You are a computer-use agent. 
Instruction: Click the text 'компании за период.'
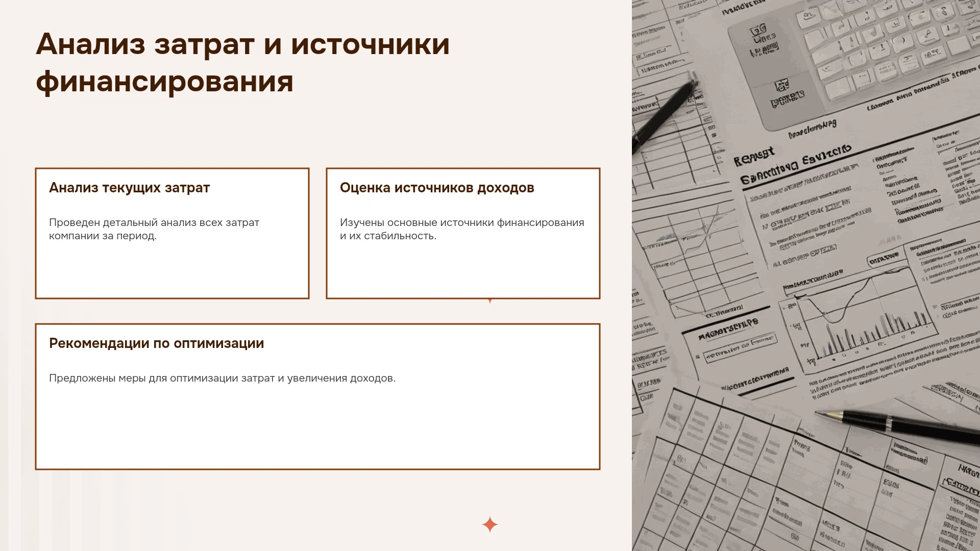[x=103, y=236]
